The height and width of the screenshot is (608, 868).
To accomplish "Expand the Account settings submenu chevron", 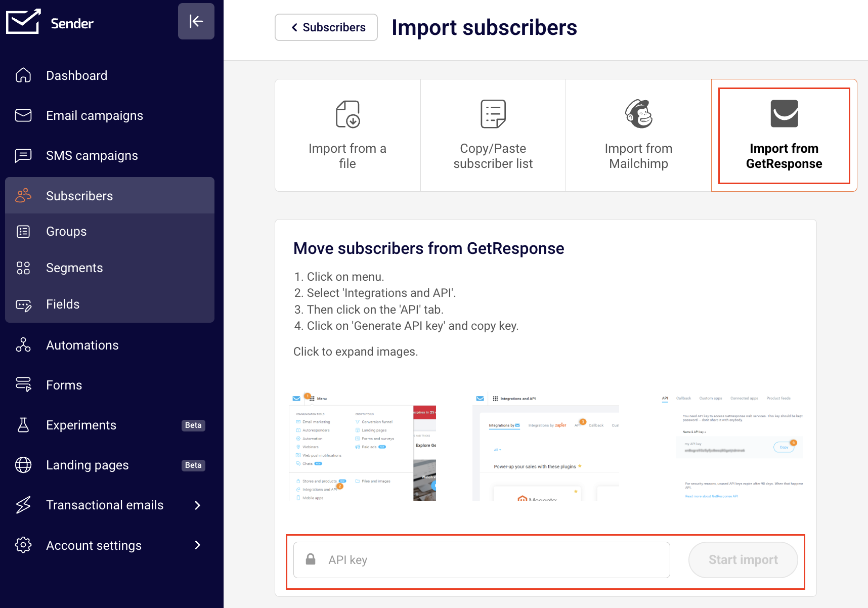I will pos(197,545).
